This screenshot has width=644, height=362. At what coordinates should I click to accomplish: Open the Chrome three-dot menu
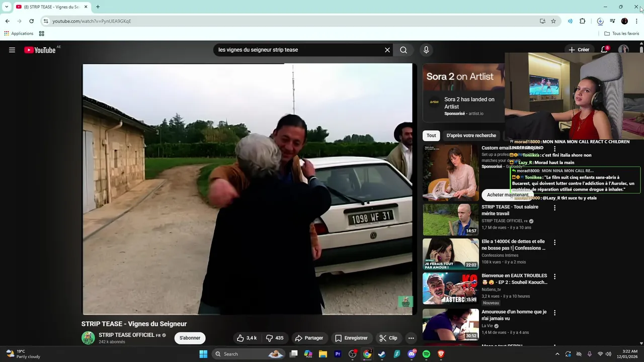coord(636,21)
